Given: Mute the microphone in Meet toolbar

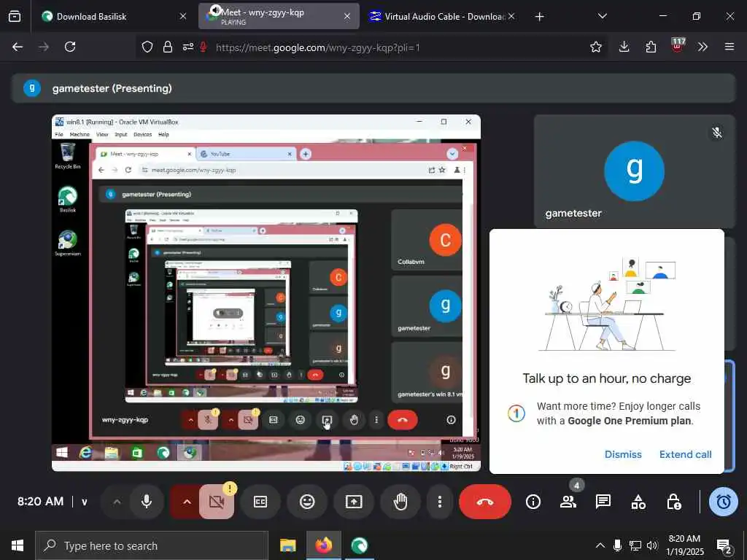Looking at the screenshot, I should (147, 502).
